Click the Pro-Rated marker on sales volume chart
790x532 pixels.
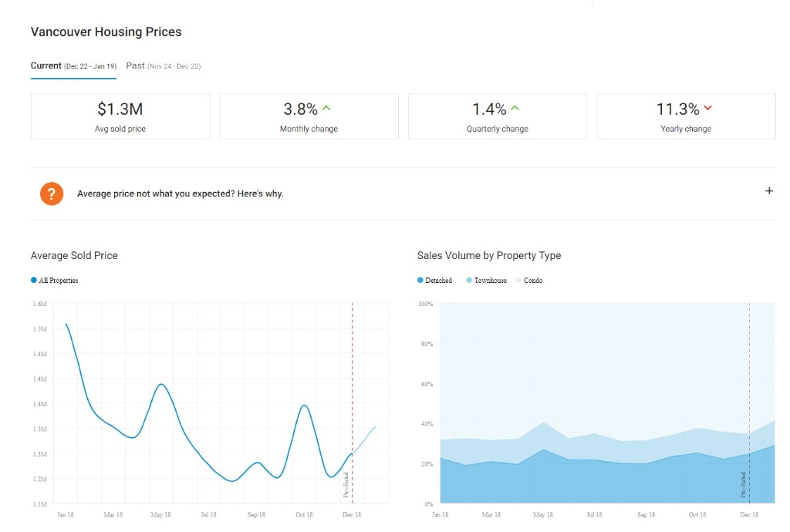point(744,484)
